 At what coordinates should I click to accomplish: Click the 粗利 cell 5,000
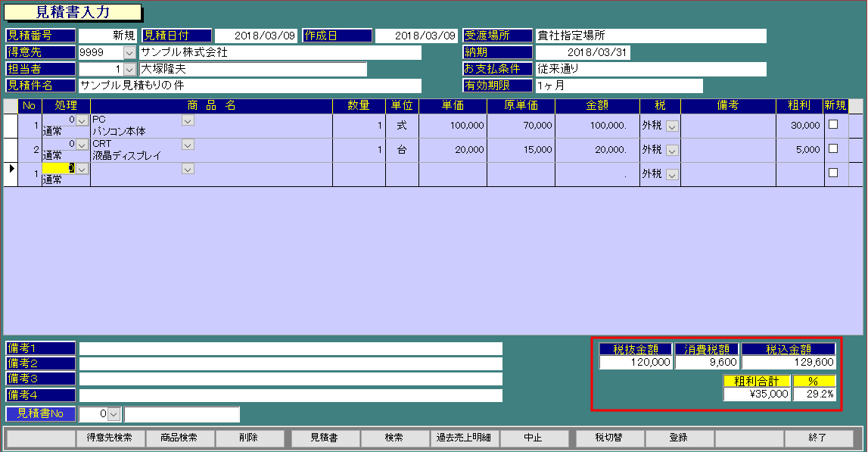tap(800, 150)
